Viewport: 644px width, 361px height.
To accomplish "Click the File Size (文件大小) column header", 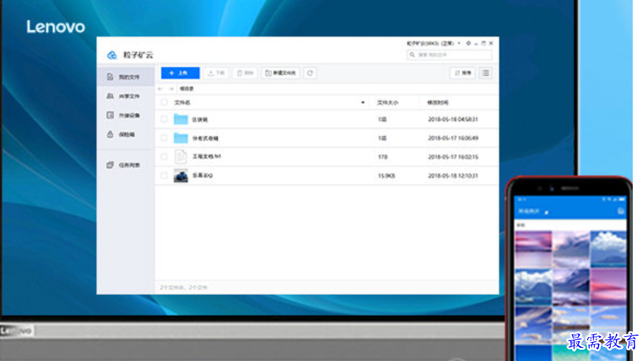I will point(388,102).
